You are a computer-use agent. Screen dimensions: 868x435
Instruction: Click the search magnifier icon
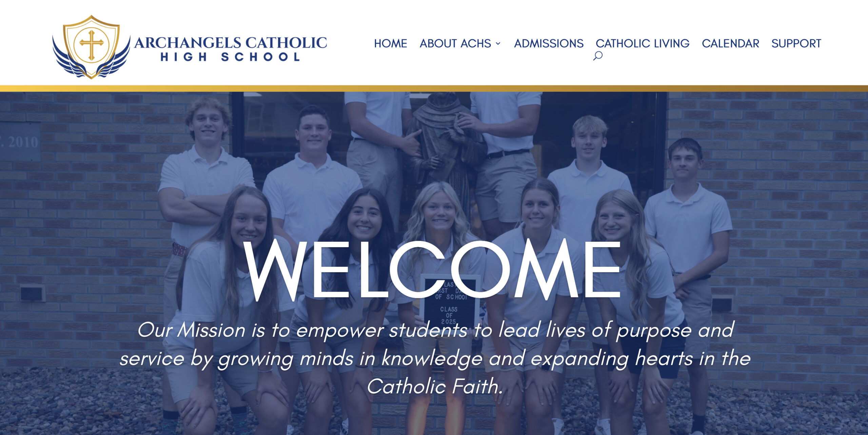pyautogui.click(x=598, y=56)
